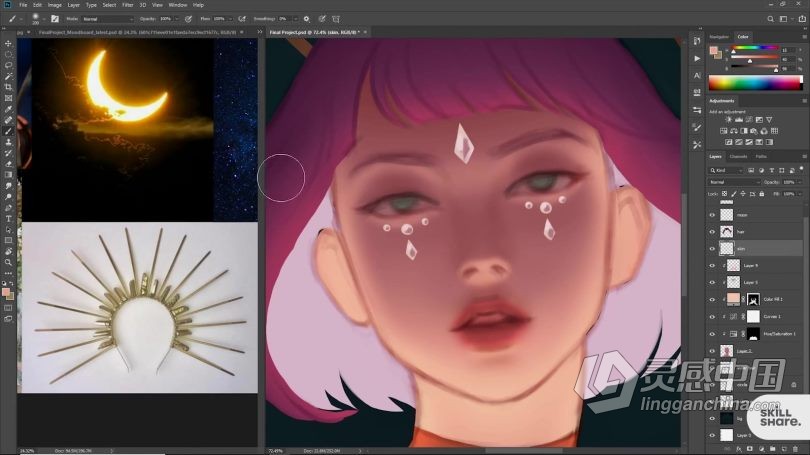
Task: Switch to the Channels tab
Action: coord(738,156)
